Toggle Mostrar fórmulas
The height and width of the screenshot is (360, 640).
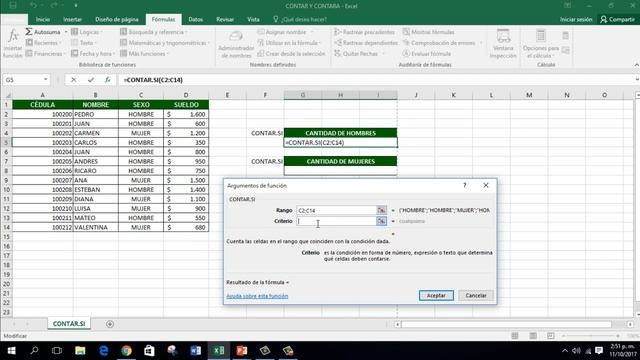tap(428, 32)
